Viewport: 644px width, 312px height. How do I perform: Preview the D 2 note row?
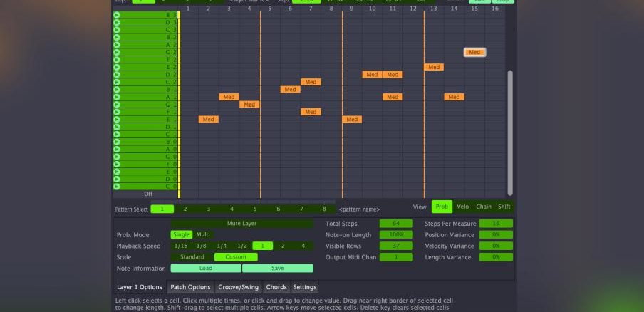[x=117, y=74]
